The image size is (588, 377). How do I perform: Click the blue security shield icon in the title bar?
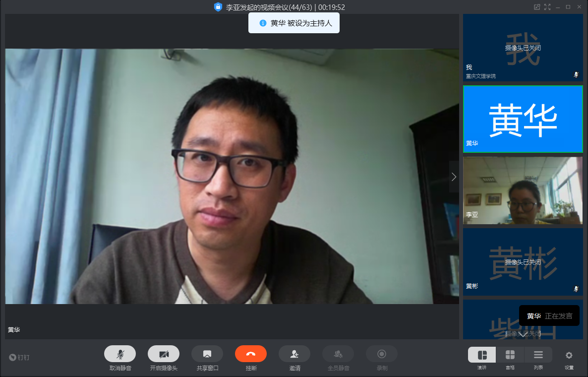point(218,7)
